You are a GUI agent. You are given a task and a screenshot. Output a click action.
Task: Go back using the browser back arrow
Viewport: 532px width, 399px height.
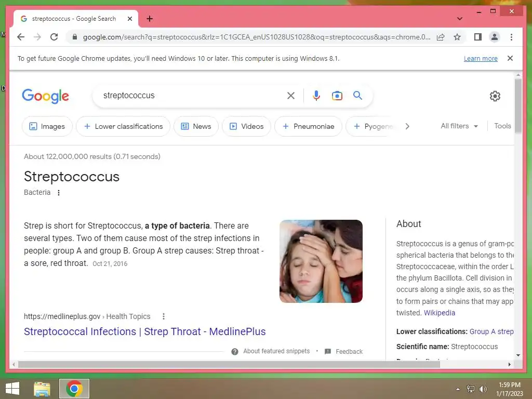click(x=21, y=37)
